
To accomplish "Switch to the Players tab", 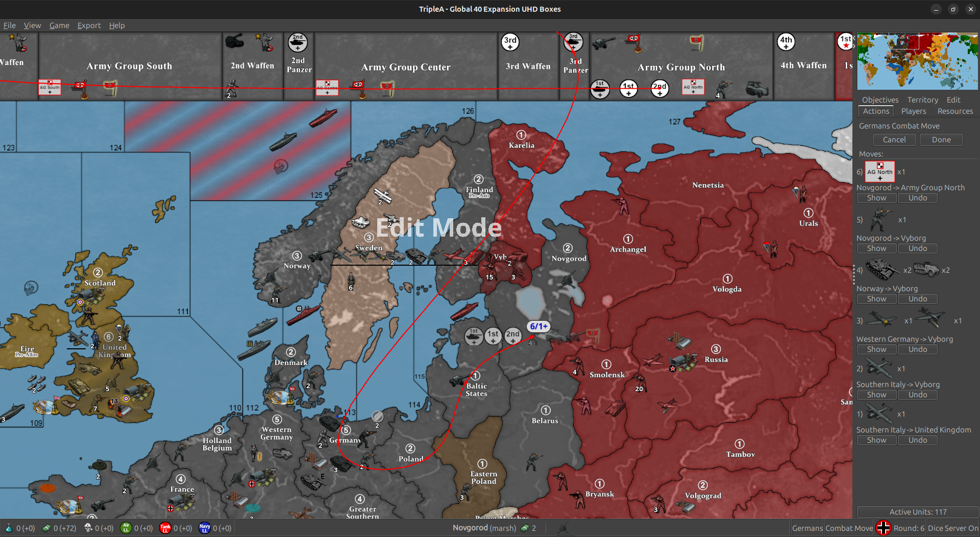I will pos(914,111).
